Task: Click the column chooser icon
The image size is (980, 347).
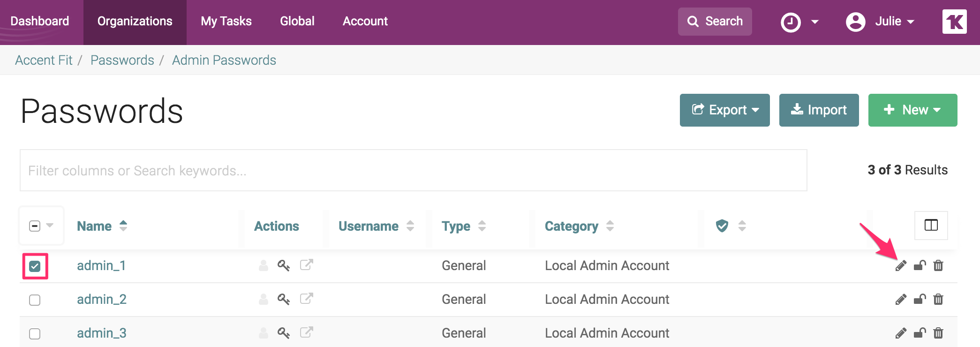Action: coord(931,226)
